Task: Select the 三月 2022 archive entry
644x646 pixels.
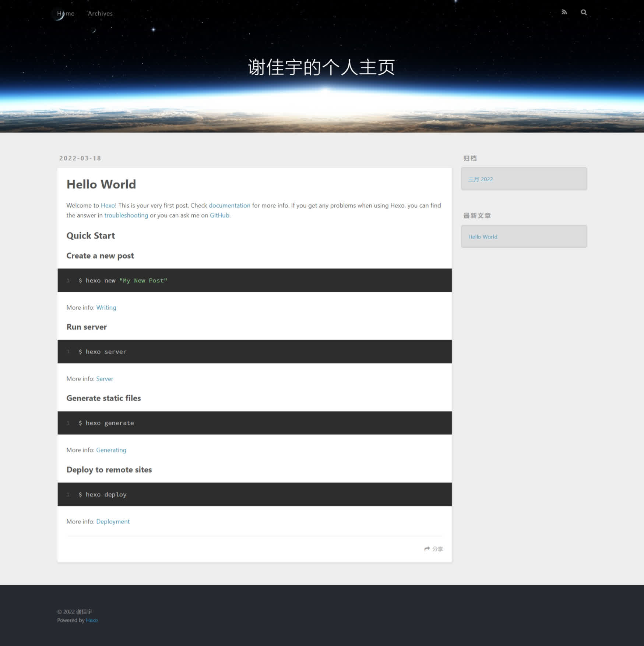Action: (x=481, y=179)
